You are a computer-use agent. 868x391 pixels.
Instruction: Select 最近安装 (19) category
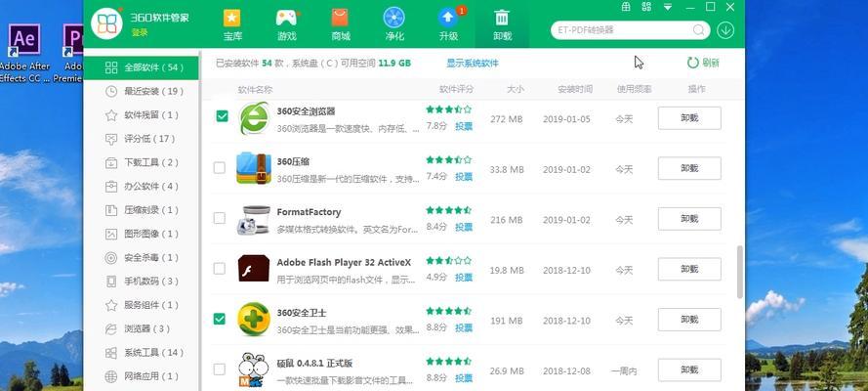click(142, 91)
